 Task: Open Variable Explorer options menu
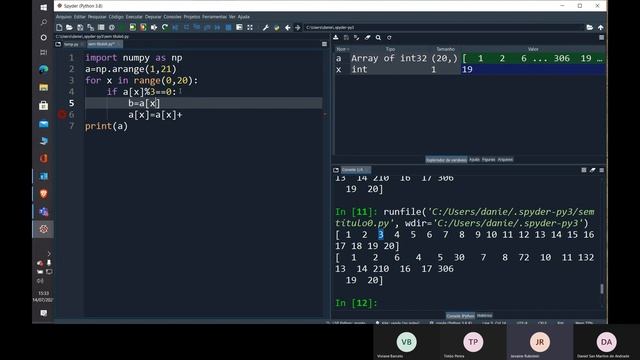601,38
